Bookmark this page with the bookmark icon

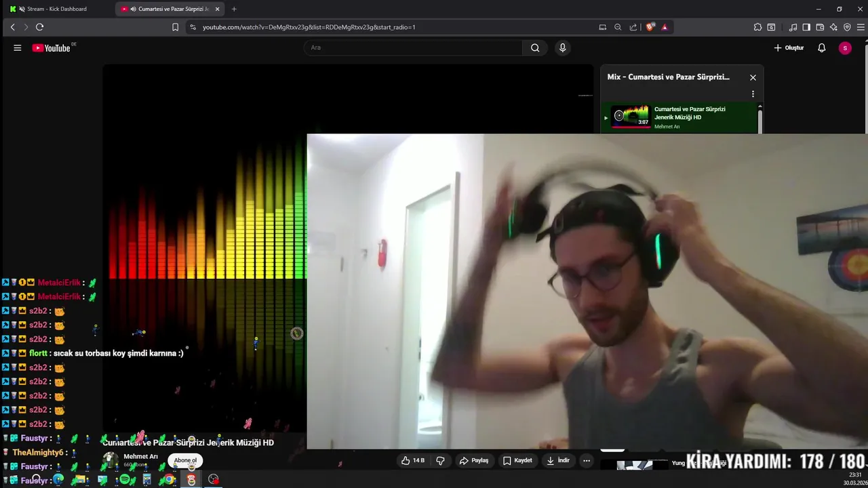(x=175, y=27)
